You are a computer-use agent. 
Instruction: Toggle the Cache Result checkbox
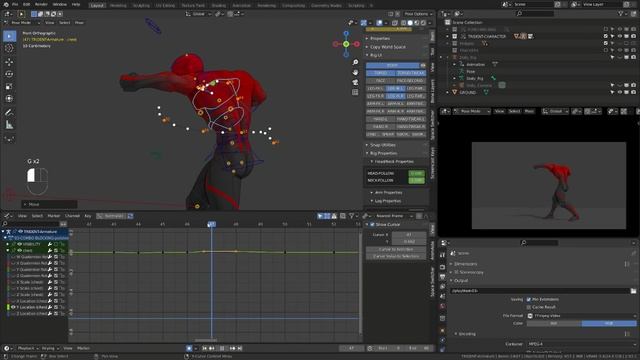(x=529, y=307)
